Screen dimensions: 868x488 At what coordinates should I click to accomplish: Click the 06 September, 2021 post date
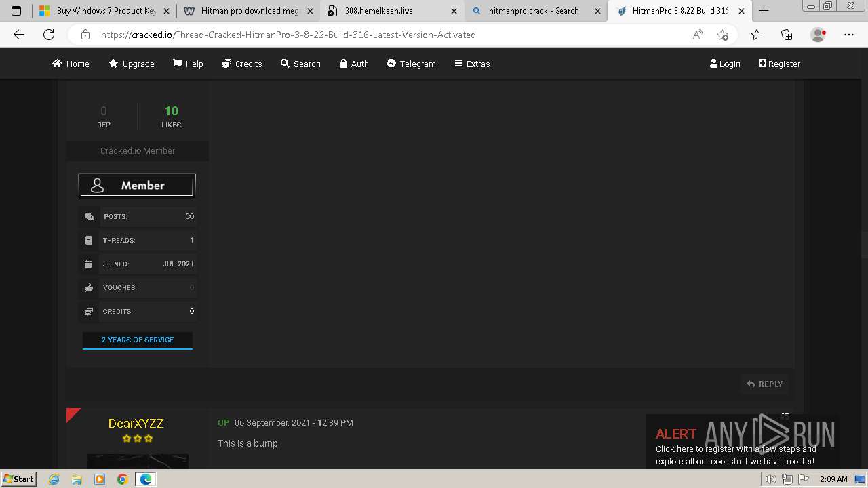[x=294, y=422]
